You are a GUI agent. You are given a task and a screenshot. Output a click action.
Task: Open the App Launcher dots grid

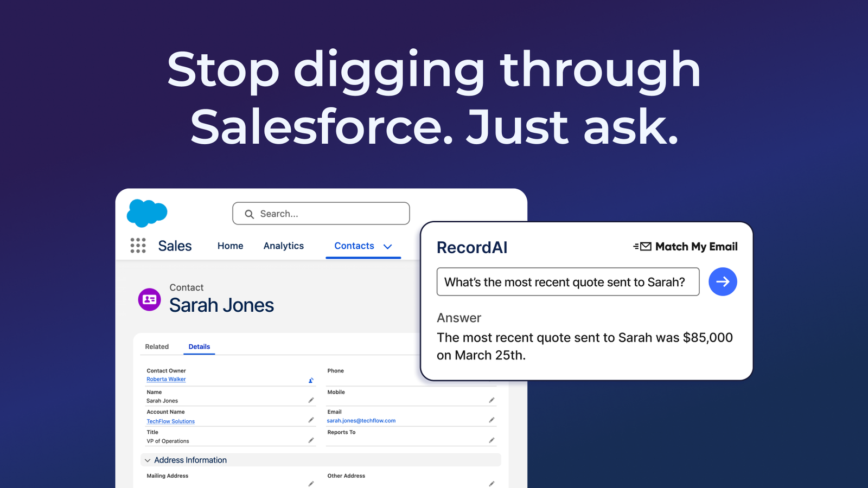click(138, 246)
